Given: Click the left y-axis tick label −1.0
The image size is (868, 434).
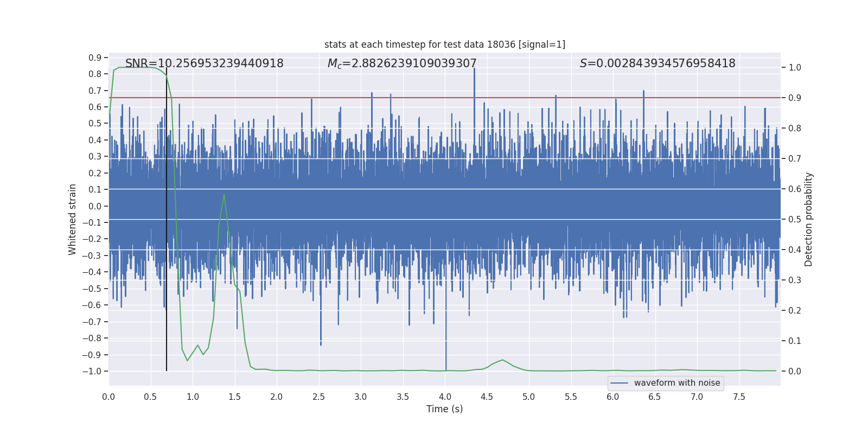Looking at the screenshot, I should click(x=92, y=371).
